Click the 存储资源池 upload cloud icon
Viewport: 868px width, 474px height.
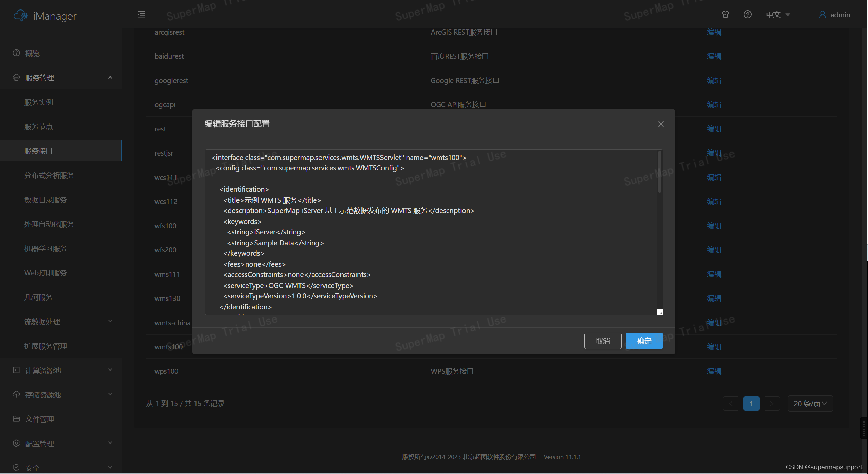(x=16, y=394)
